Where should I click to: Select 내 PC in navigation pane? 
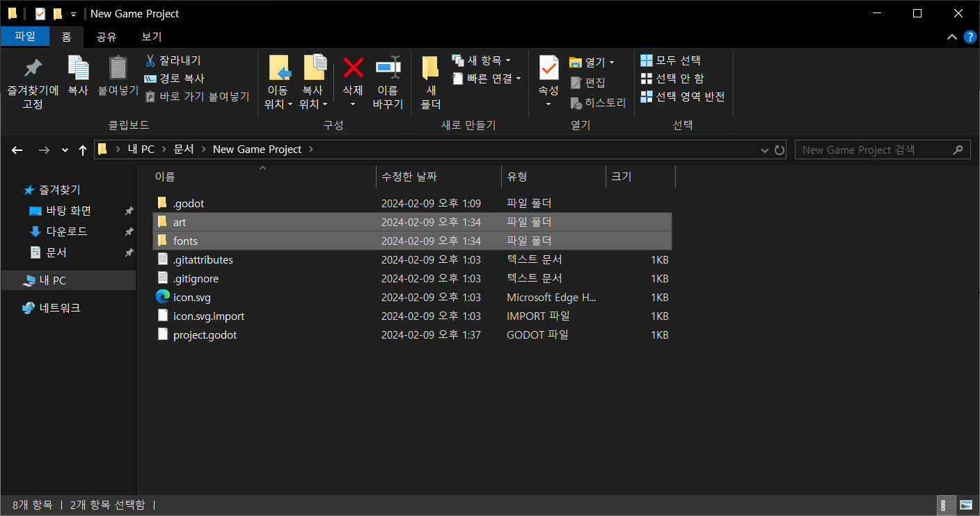click(x=68, y=280)
